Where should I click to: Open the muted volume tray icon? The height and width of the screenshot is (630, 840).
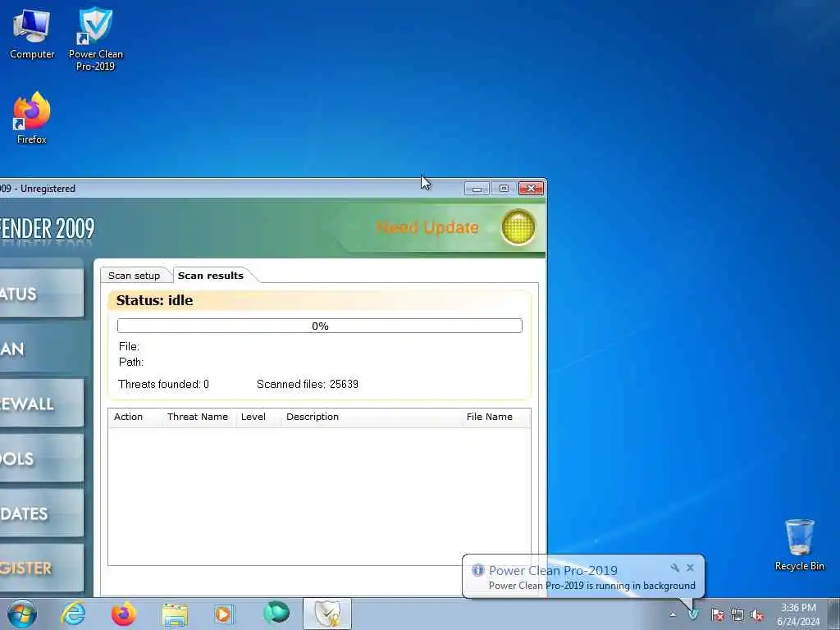pyautogui.click(x=757, y=614)
